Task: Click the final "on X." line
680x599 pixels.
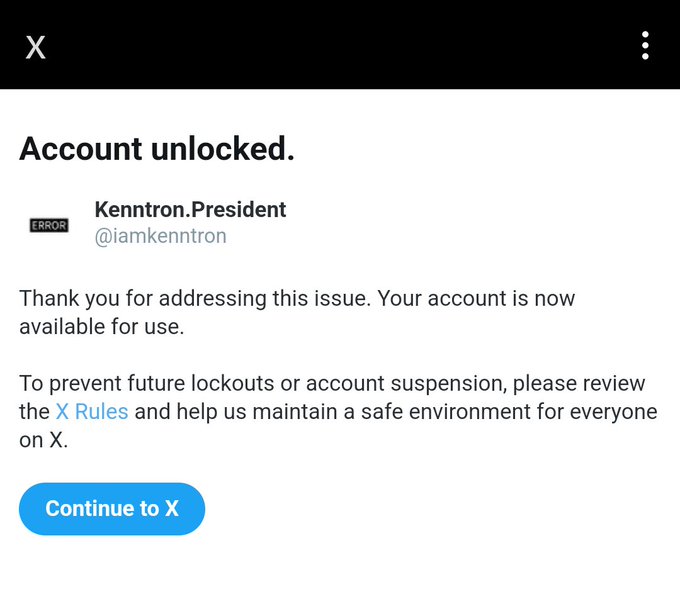Action: coord(44,440)
